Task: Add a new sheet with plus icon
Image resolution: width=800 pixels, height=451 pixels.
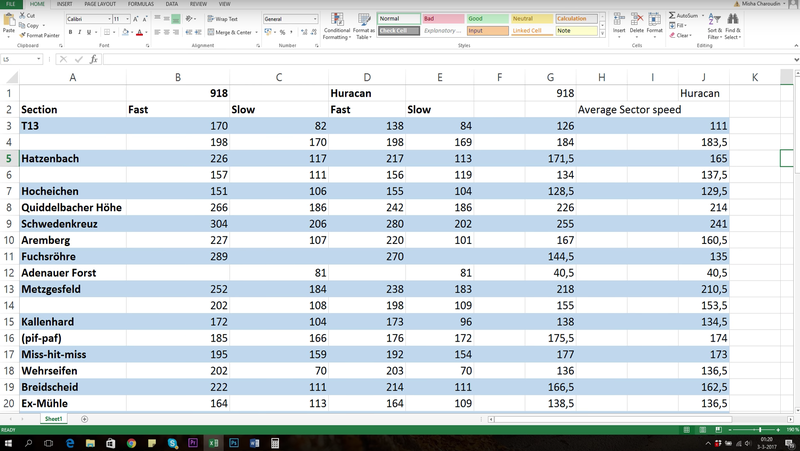Action: [x=84, y=419]
